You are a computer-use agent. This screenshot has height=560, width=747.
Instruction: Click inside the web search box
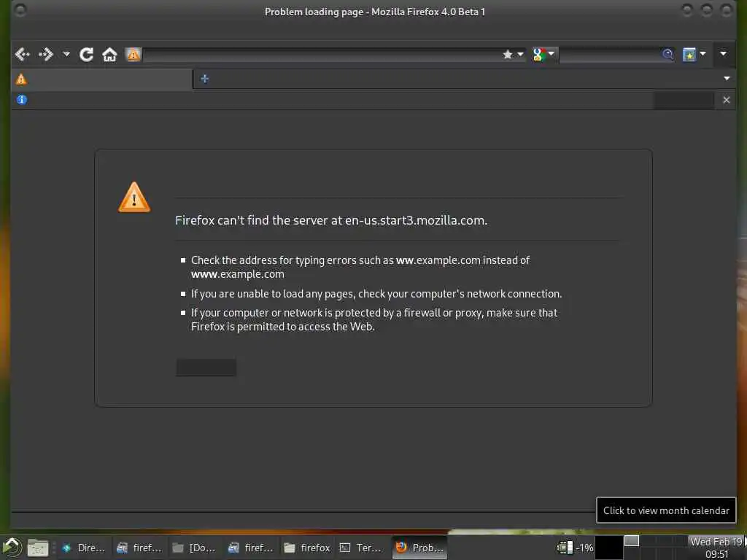point(610,54)
